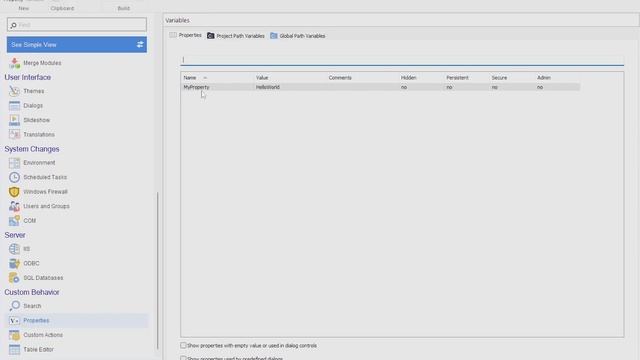Open Themes page icon
This screenshot has height=360, width=640.
pos(14,91)
